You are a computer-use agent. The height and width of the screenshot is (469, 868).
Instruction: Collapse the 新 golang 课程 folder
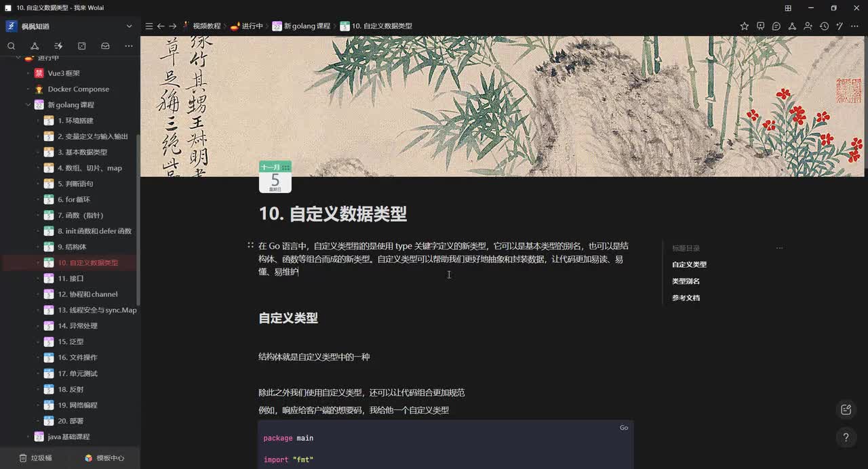(x=28, y=105)
